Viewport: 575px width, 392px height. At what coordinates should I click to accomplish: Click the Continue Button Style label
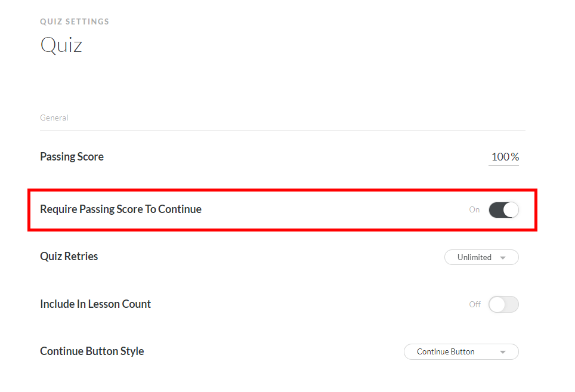[x=92, y=351]
